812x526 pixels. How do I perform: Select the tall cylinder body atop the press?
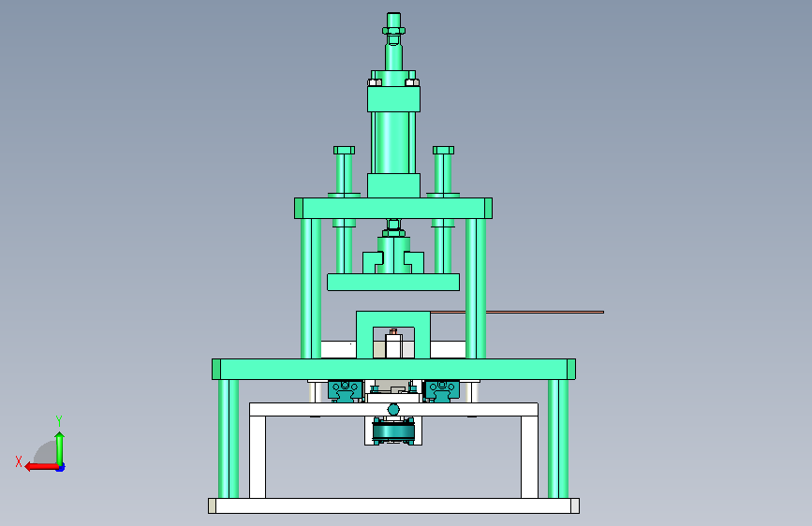click(x=393, y=142)
